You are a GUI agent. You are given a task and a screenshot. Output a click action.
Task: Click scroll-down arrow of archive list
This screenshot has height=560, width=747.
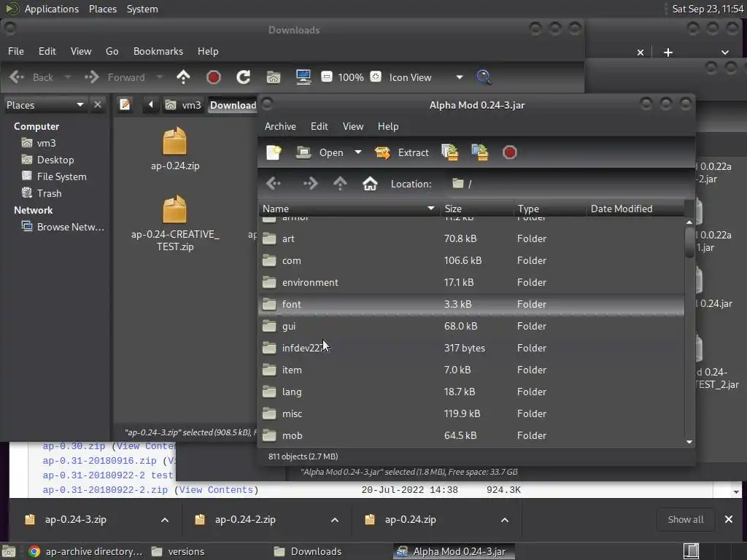click(x=689, y=442)
